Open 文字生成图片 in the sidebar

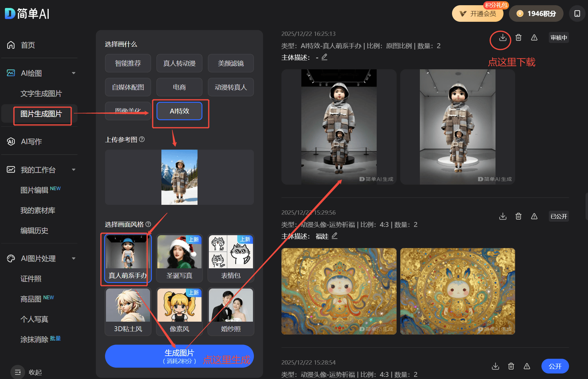(41, 94)
